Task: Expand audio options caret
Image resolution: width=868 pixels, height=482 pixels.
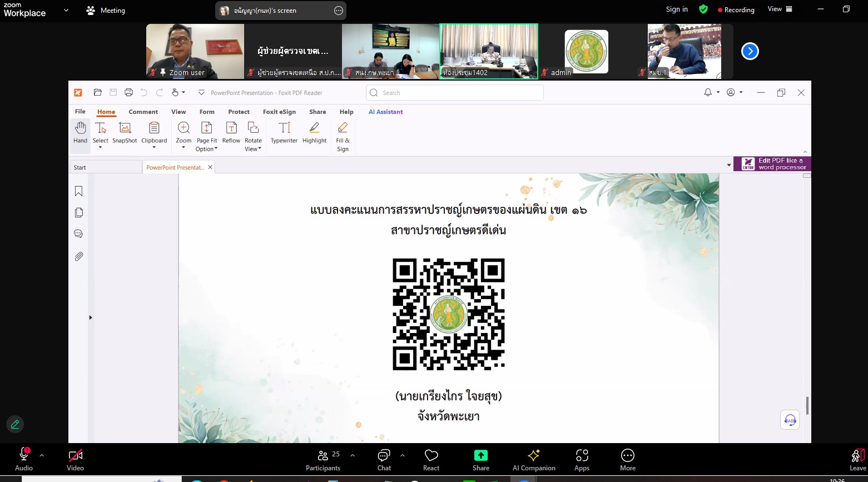Action: [x=42, y=455]
